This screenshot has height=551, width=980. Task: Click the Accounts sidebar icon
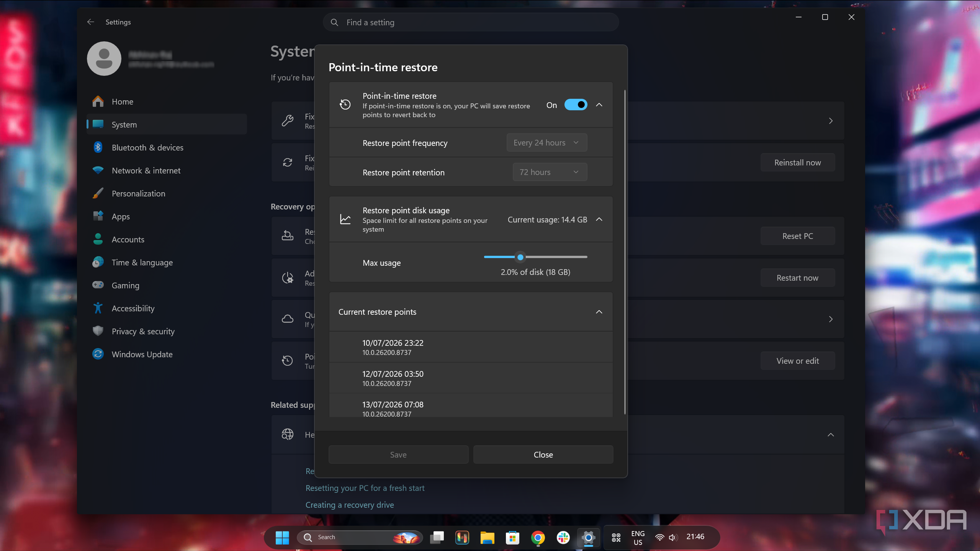(x=98, y=239)
